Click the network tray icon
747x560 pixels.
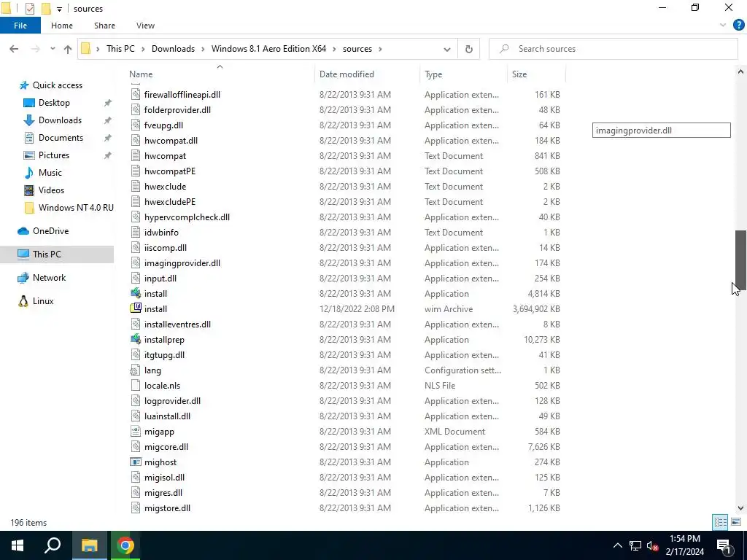click(635, 545)
